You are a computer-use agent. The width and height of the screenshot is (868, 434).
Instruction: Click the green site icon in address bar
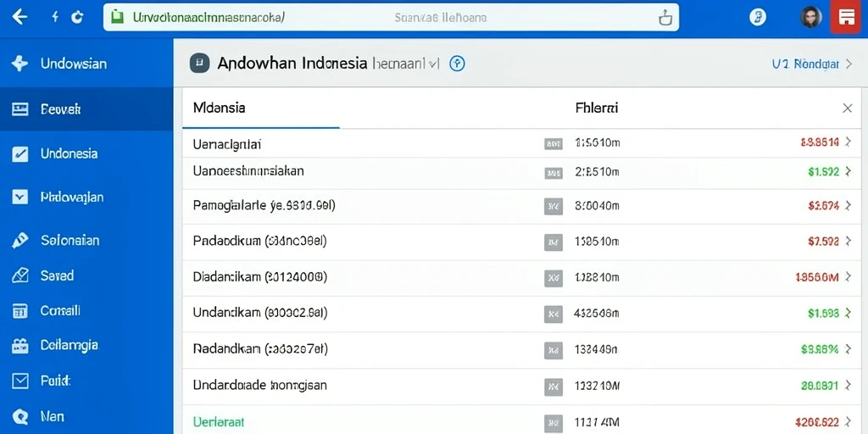point(117,17)
